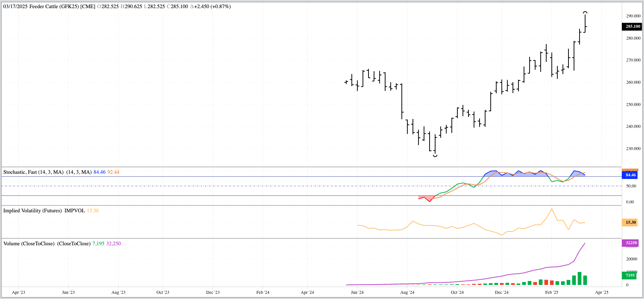
Task: Click the H290.625 high value in header
Action: point(131,6)
